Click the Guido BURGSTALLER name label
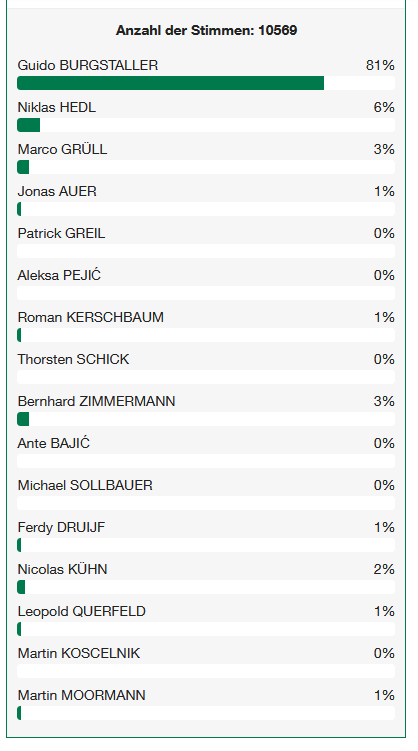The width and height of the screenshot is (418, 751). 88,65
